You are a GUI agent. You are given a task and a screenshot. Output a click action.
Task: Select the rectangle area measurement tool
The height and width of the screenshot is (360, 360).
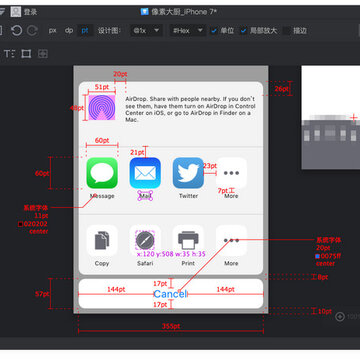point(26,54)
